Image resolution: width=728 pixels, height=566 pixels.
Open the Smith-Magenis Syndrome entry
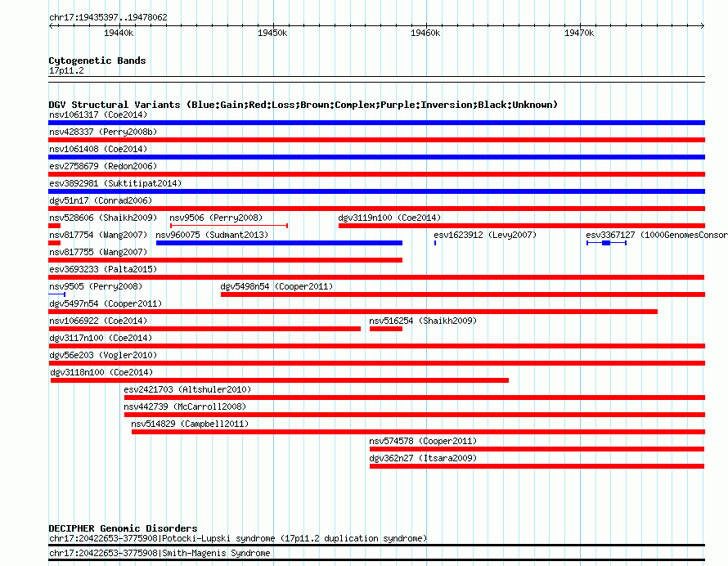160,553
